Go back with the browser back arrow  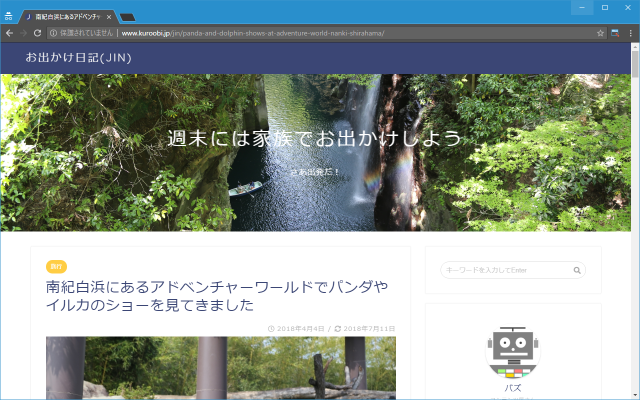point(9,33)
